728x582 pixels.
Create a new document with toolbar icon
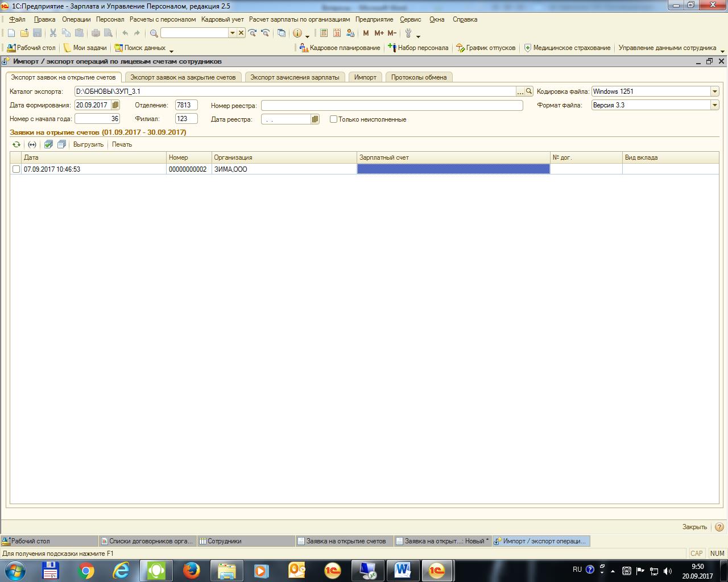11,33
